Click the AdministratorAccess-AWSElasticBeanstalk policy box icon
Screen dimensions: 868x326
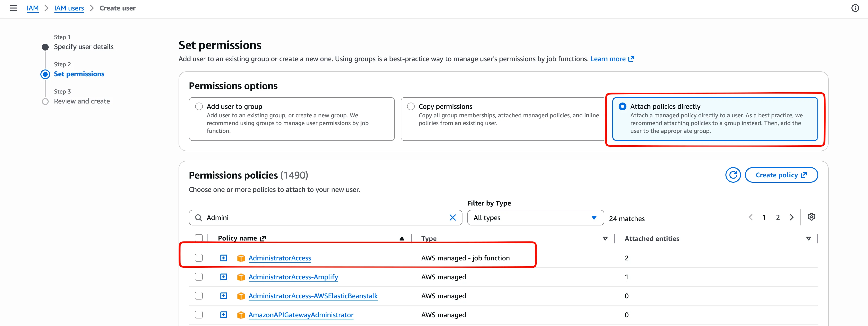tap(241, 296)
